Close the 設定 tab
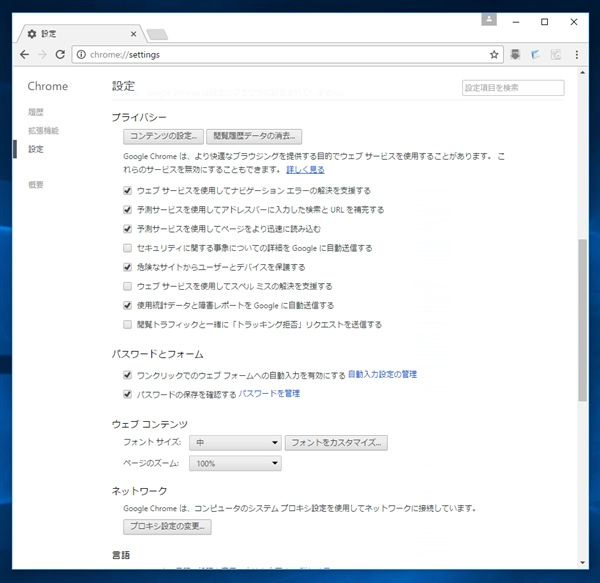This screenshot has height=583, width=600. [134, 34]
